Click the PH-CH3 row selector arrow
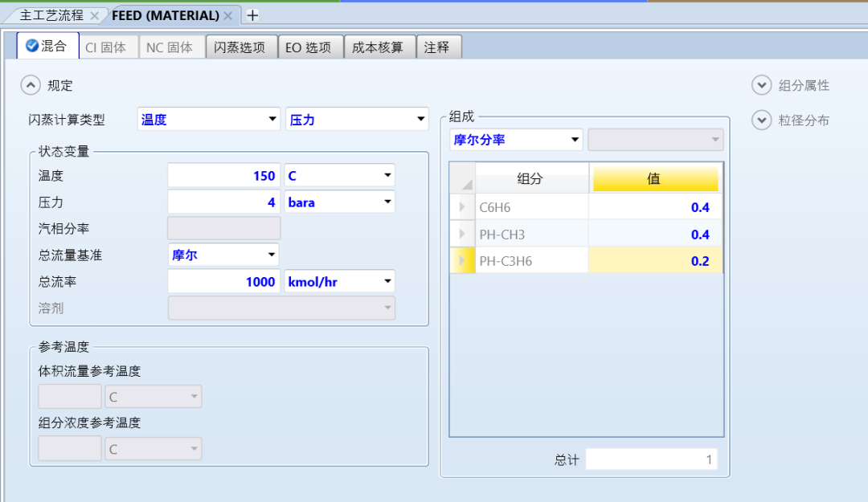This screenshot has width=868, height=502. [462, 235]
